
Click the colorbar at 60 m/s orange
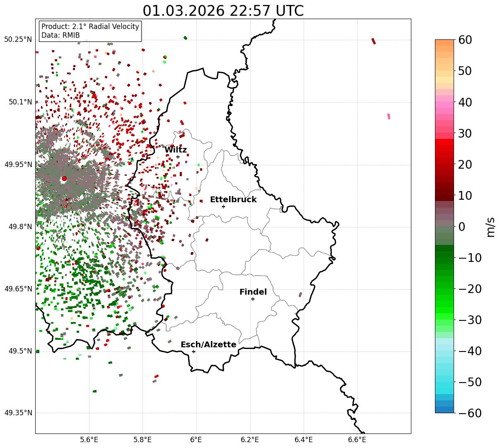tap(444, 43)
